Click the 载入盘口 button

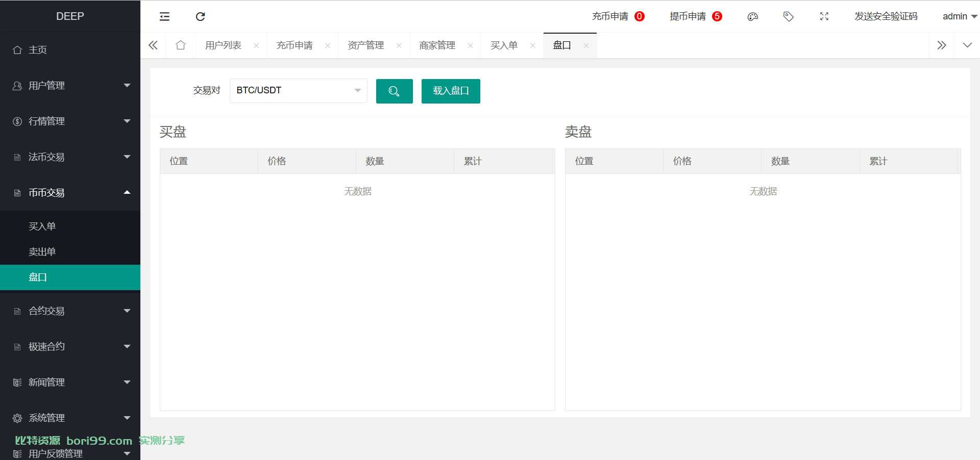451,91
